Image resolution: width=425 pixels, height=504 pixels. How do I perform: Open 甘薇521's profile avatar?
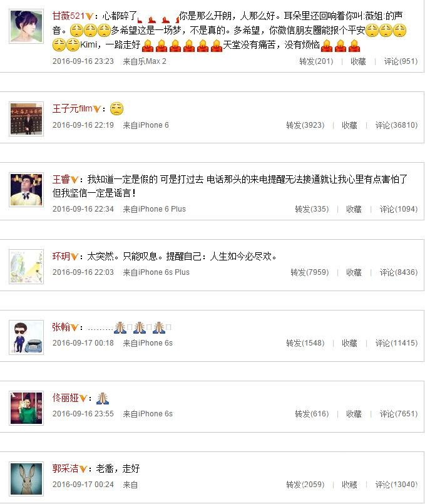click(26, 26)
